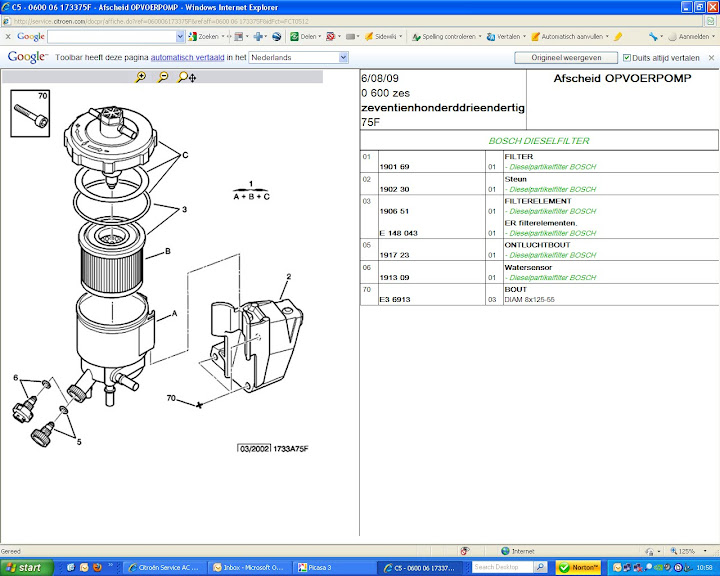
Task: Expand the Automatisch aanvullen dropdown arrow
Action: (x=607, y=36)
